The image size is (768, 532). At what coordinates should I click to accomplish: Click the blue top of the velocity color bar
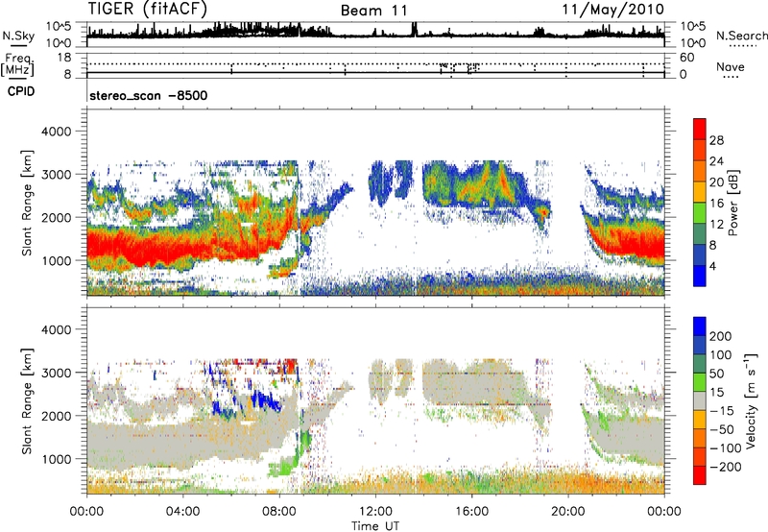(x=700, y=326)
